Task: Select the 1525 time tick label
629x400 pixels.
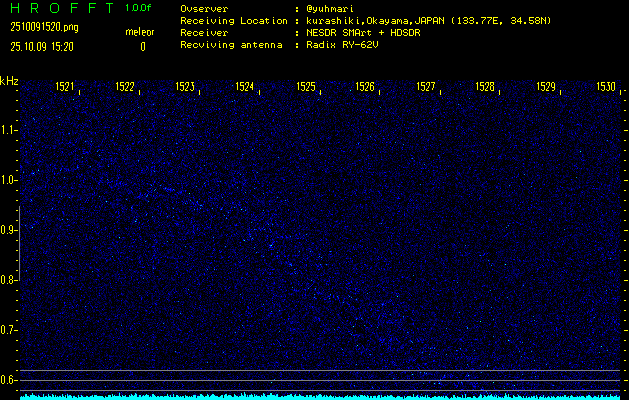Action: (305, 88)
